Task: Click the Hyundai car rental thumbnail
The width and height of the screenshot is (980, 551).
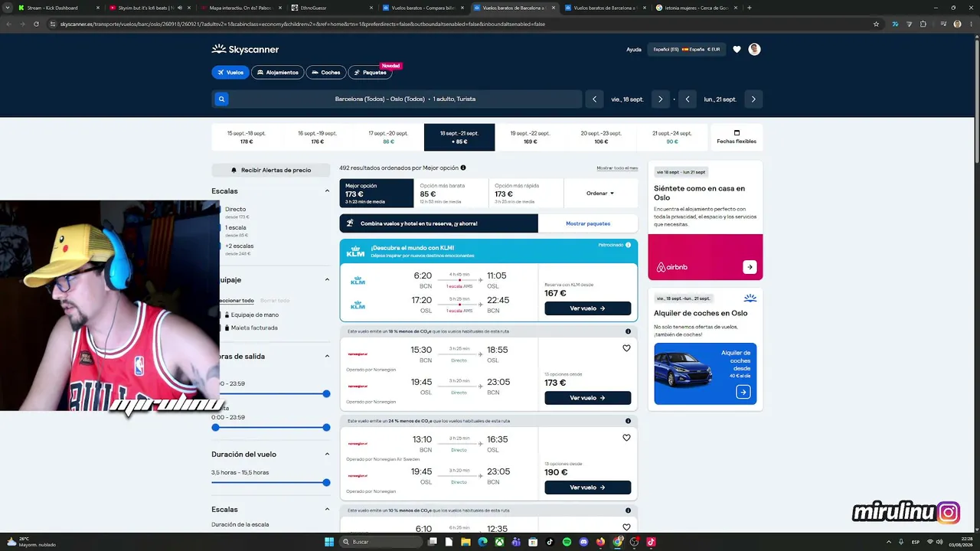Action: coord(683,370)
